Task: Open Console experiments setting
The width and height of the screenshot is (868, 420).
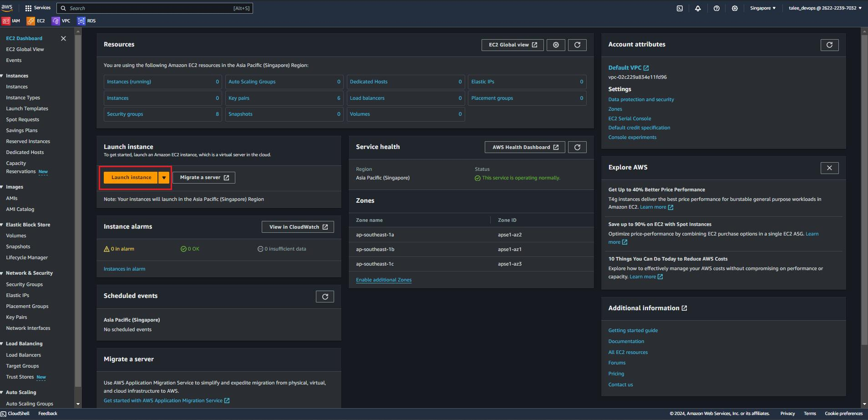Action: click(632, 138)
